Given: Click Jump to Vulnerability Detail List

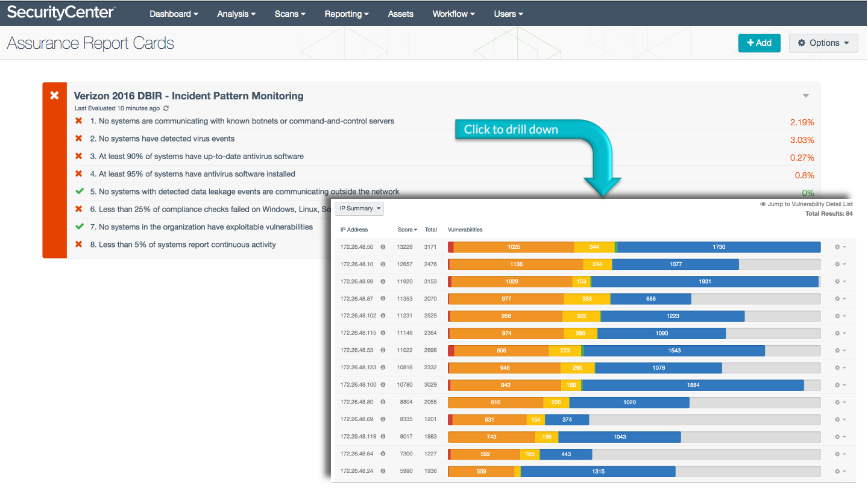Looking at the screenshot, I should (x=807, y=204).
